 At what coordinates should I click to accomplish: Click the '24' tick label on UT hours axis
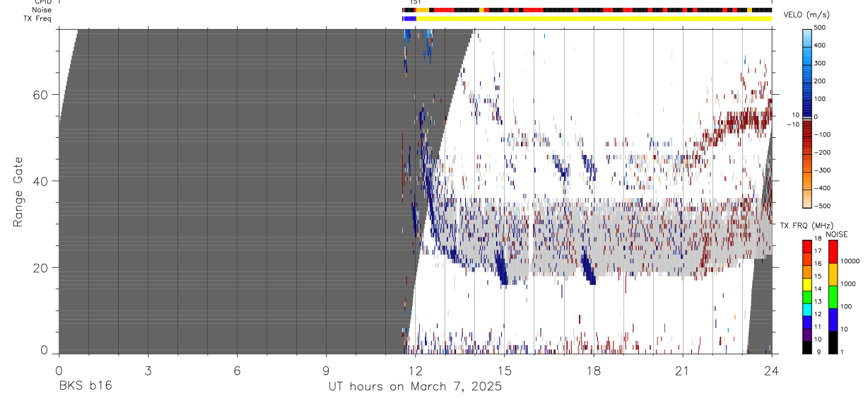pyautogui.click(x=772, y=371)
